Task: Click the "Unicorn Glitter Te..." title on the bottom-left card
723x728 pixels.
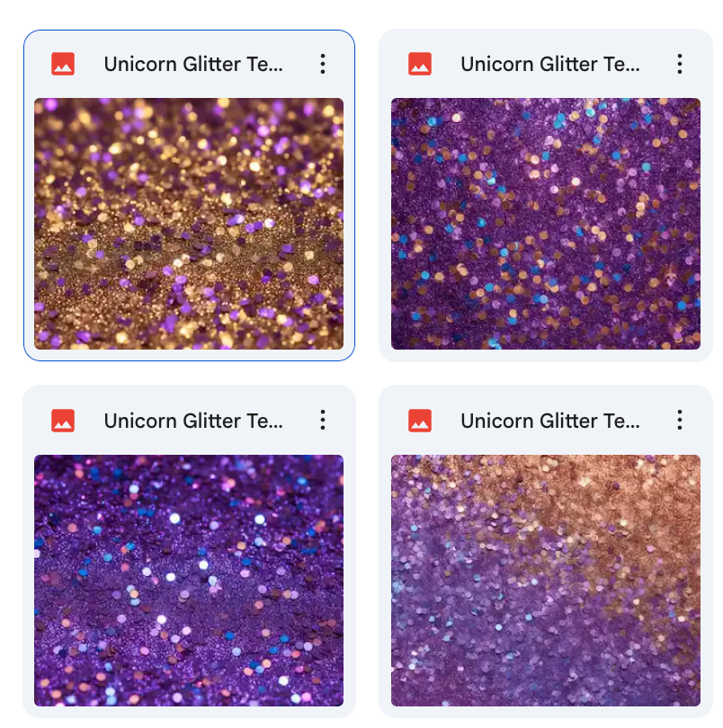Action: (x=193, y=422)
